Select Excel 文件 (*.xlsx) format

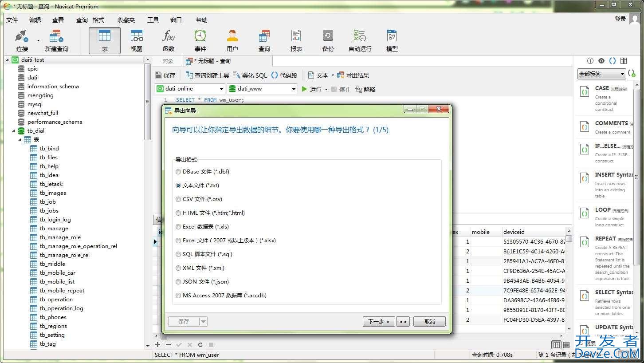(x=226, y=241)
